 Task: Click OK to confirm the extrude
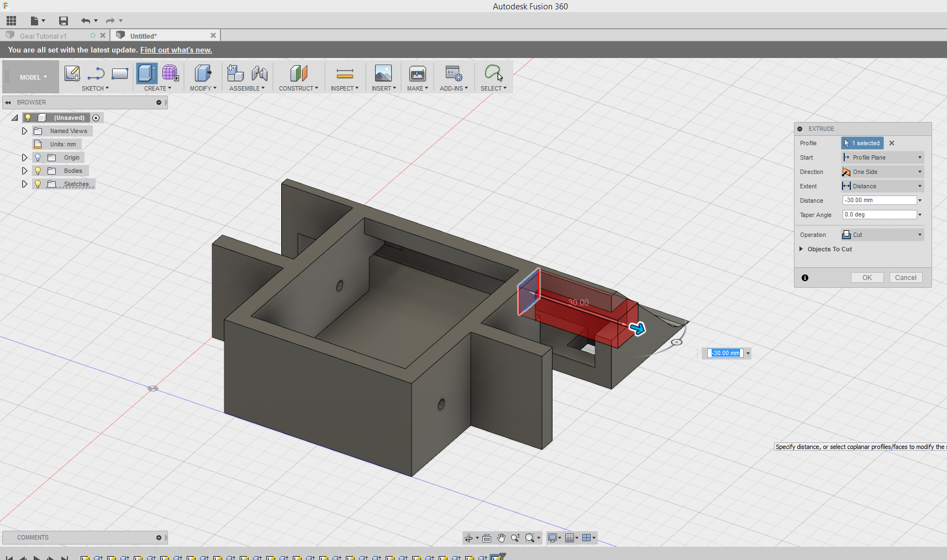[866, 277]
